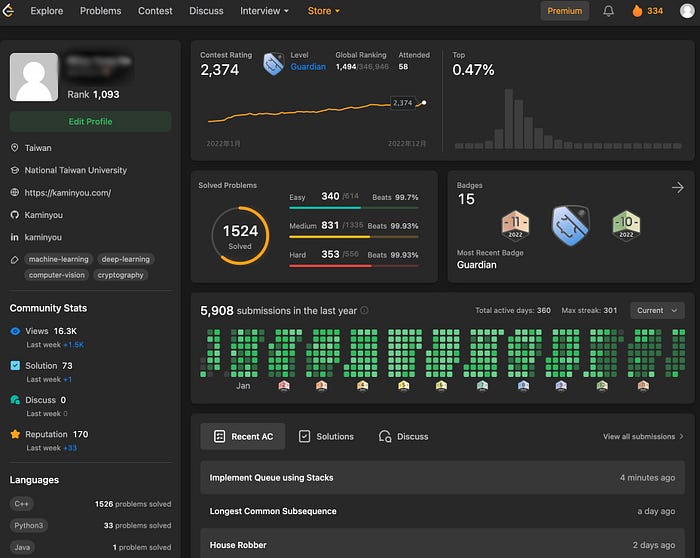Viewport: 700px width, 558px height.
Task: Click the LeetCode logo icon
Action: pos(8,11)
